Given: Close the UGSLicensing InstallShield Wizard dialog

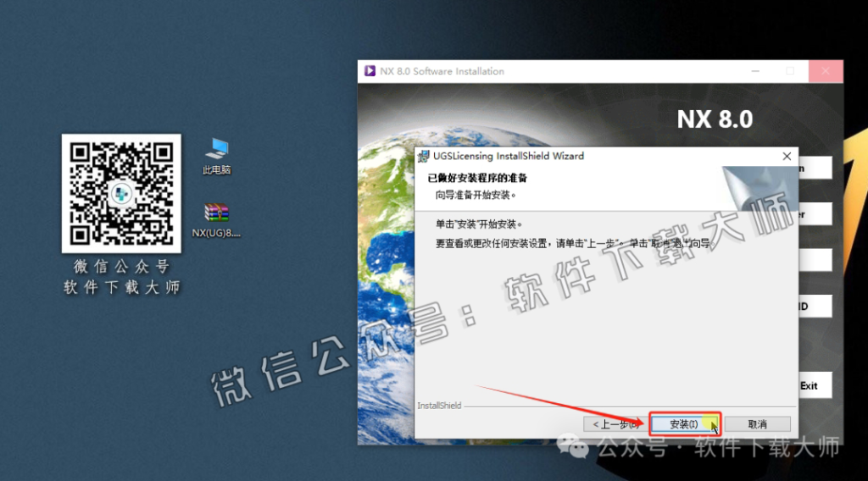Looking at the screenshot, I should [x=787, y=157].
